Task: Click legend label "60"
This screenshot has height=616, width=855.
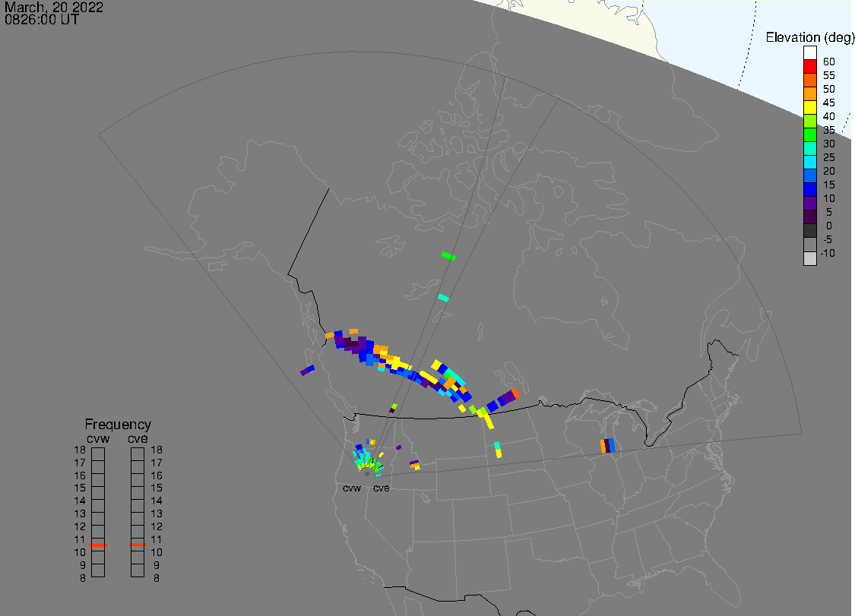Action: pyautogui.click(x=829, y=62)
